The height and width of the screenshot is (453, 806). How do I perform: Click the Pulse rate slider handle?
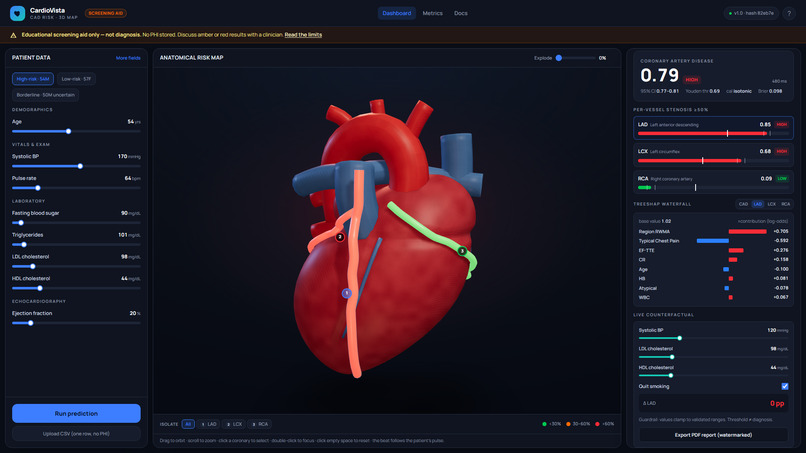[38, 188]
